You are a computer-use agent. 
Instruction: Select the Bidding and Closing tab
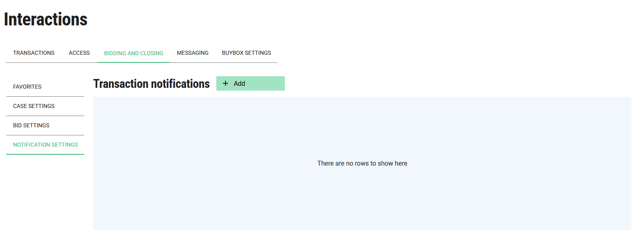(x=134, y=53)
